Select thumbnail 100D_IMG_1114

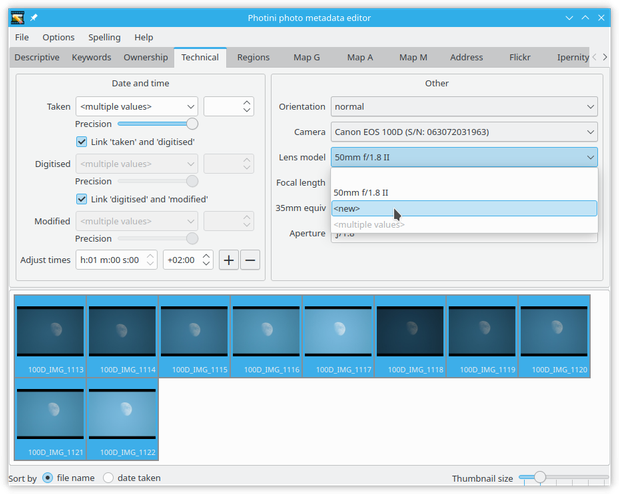[x=122, y=336]
